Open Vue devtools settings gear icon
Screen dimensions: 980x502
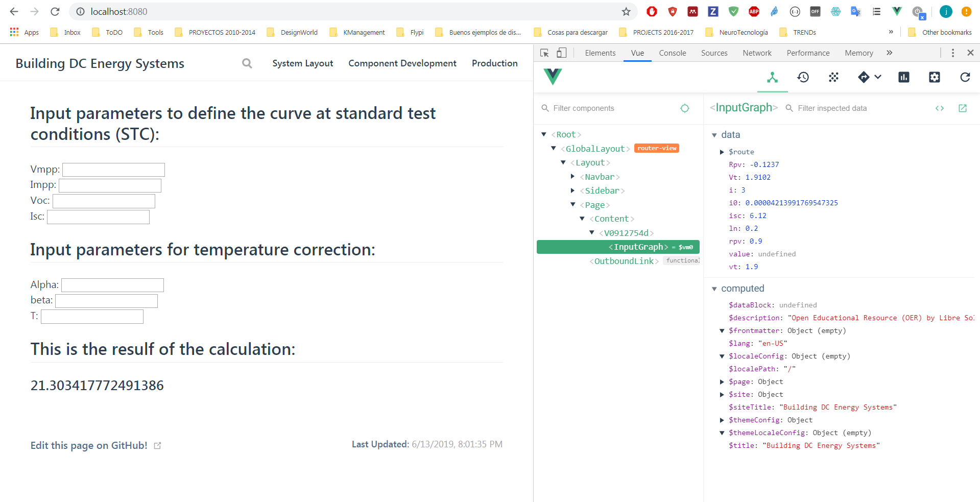[x=935, y=77]
